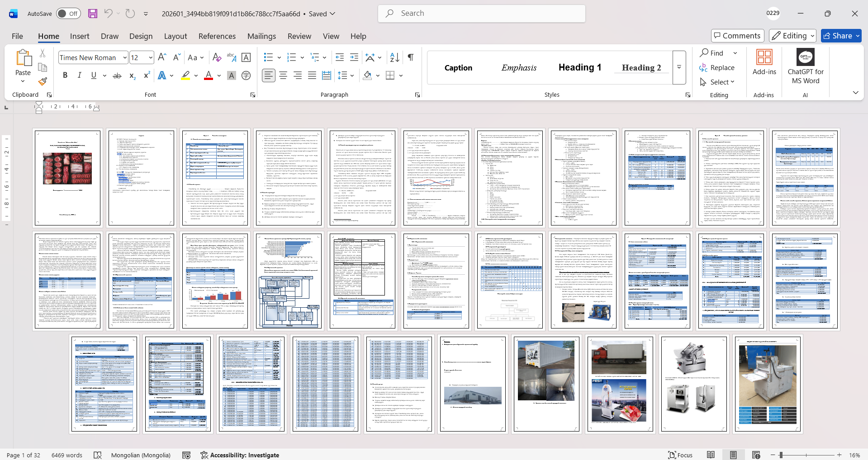Click the Comments button
Image resolution: width=868 pixels, height=460 pixels.
[737, 36]
